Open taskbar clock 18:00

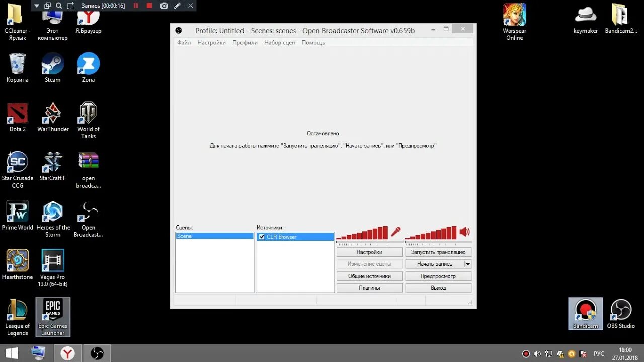pos(625,353)
